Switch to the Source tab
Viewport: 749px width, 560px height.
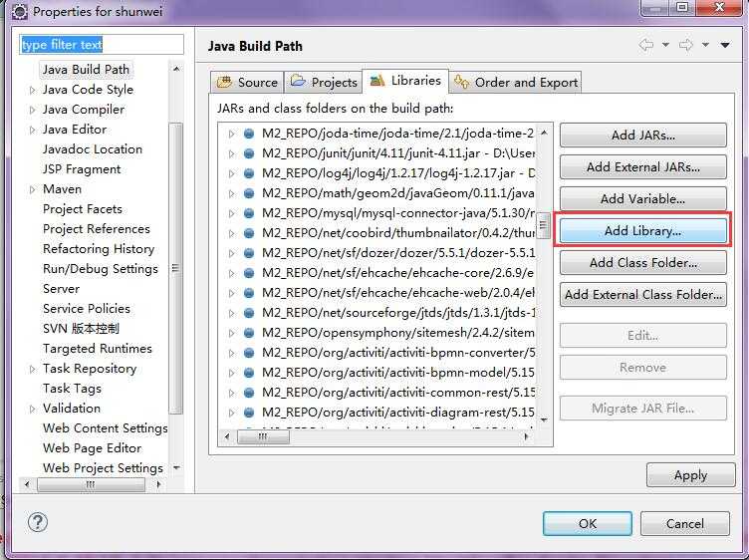click(x=247, y=82)
